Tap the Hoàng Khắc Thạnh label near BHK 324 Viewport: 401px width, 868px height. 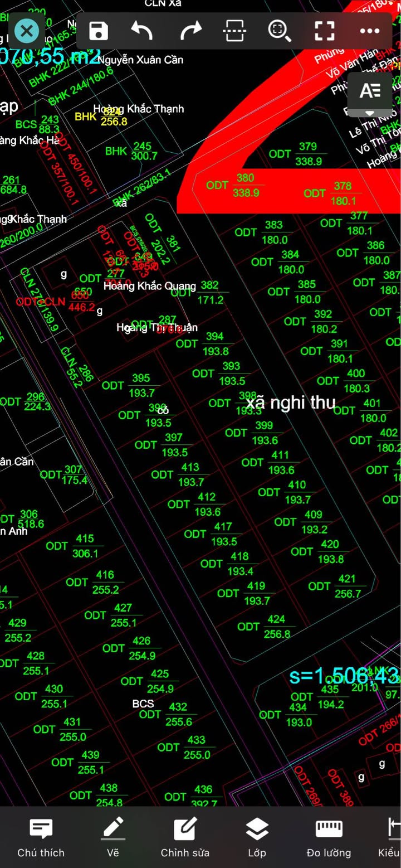tap(139, 109)
